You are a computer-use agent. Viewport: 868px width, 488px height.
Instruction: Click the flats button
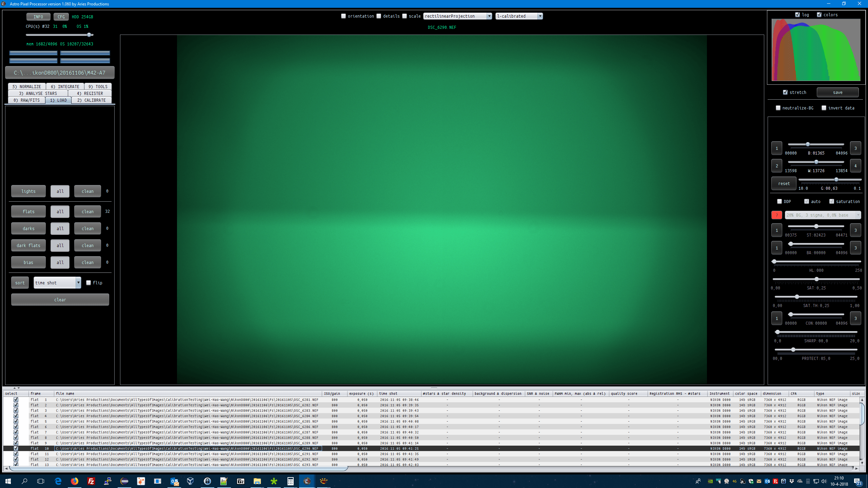pyautogui.click(x=28, y=211)
